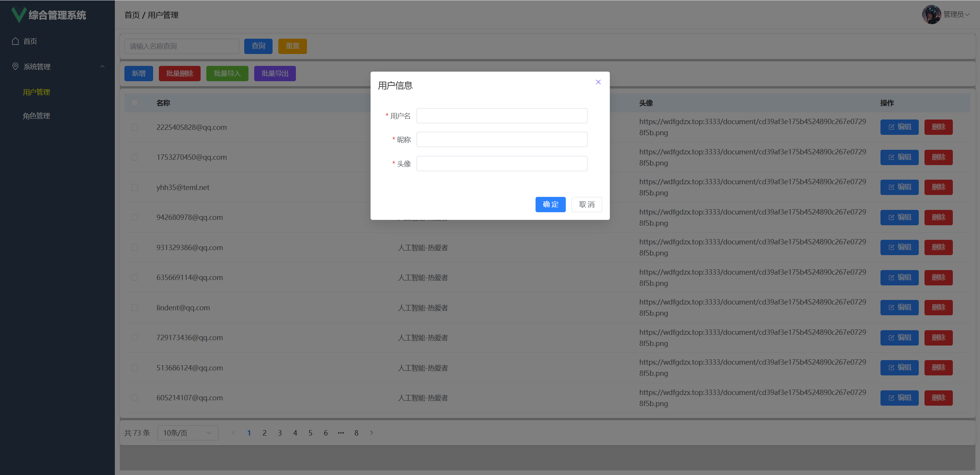
Task: Close the 用户信息 dialog with X icon
Action: click(x=598, y=82)
